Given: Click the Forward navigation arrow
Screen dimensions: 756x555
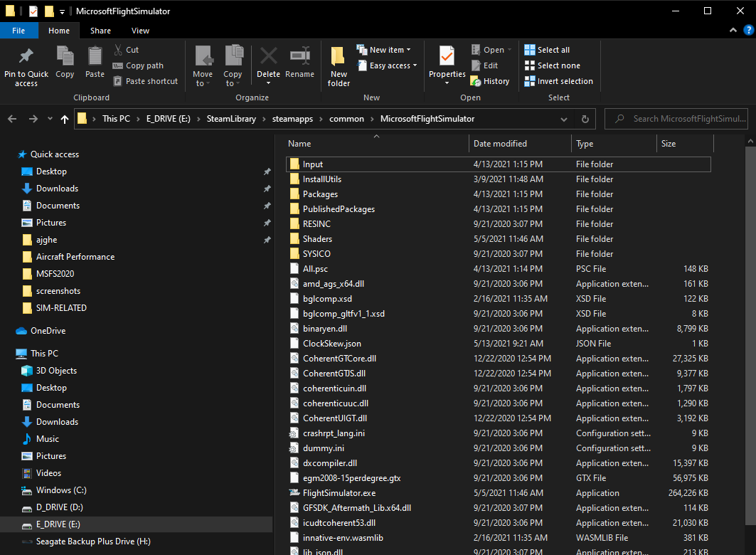Looking at the screenshot, I should point(33,119).
